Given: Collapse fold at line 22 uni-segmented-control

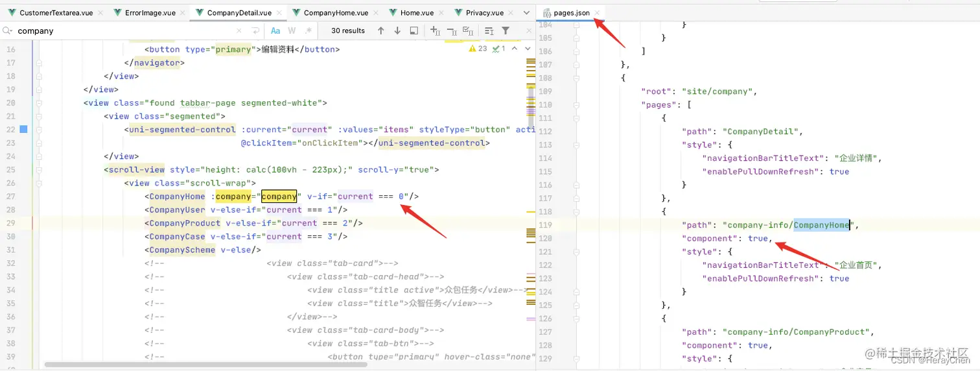Looking at the screenshot, I should click(39, 129).
